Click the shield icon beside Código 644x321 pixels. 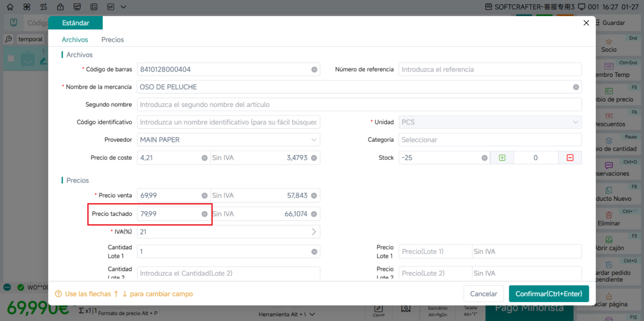pos(14,23)
